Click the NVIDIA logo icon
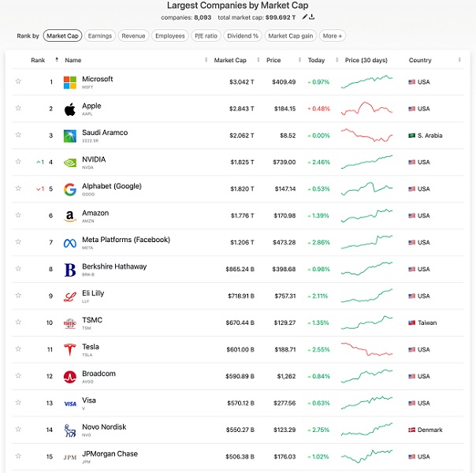This screenshot has width=476, height=473. click(x=70, y=162)
